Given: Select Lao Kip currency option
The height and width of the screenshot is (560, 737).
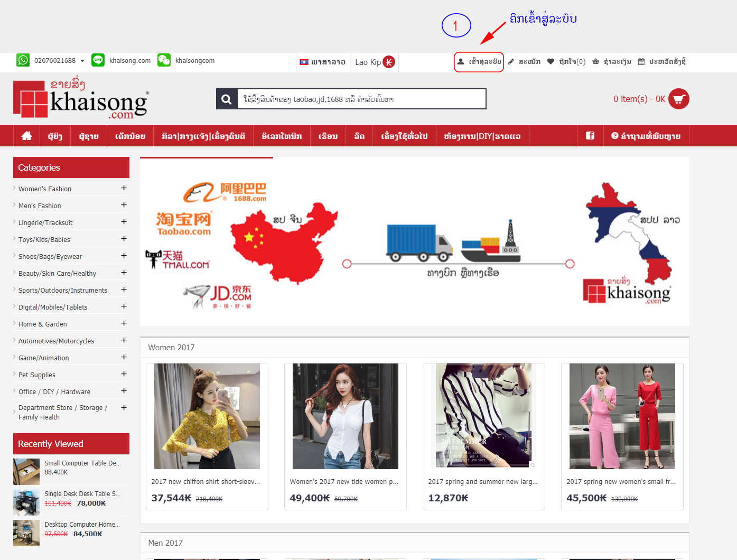Looking at the screenshot, I should tap(375, 62).
